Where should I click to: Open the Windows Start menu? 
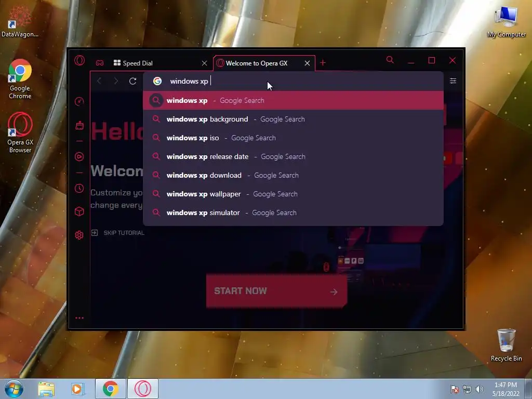pos(14,389)
